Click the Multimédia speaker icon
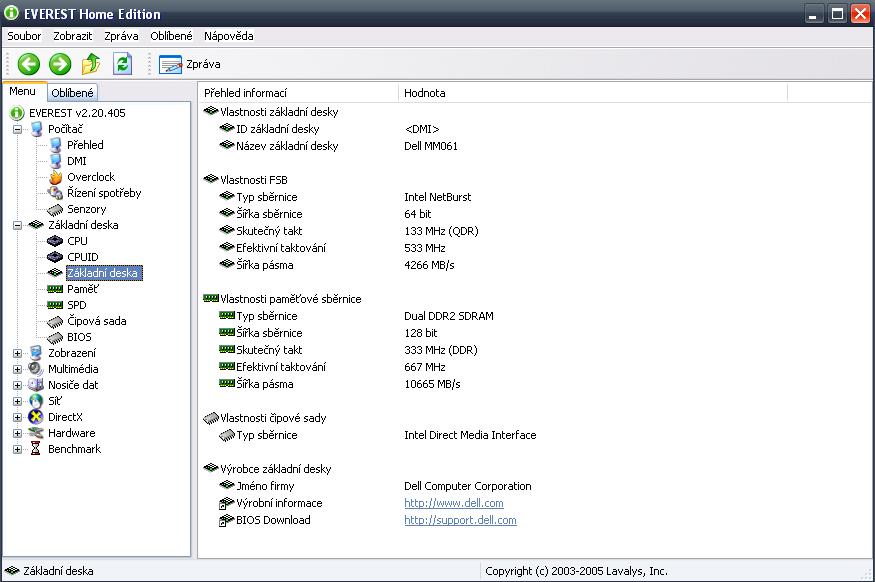Viewport: 875px width, 582px height. pos(36,369)
